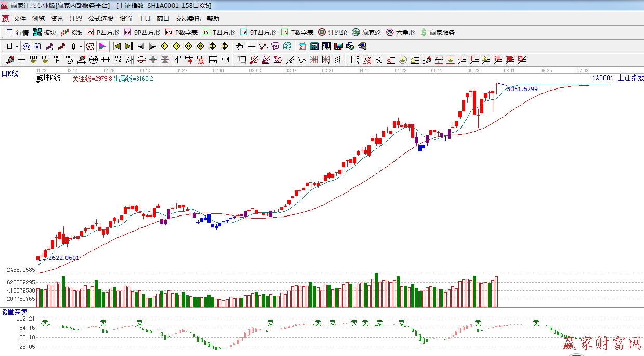Open the 公式选股 menu
The image size is (644, 356).
point(100,19)
